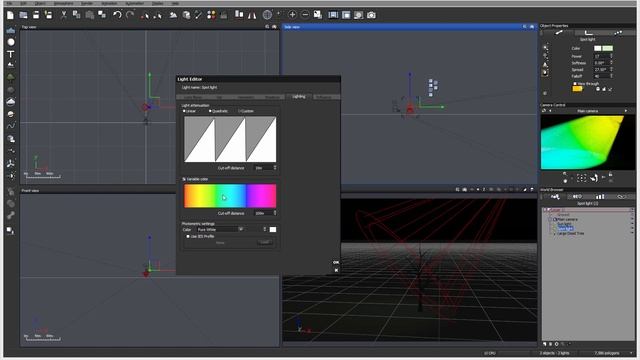Screen dimensions: 640x360
Task: Select the Custom attenuation radio button
Action: (x=240, y=111)
